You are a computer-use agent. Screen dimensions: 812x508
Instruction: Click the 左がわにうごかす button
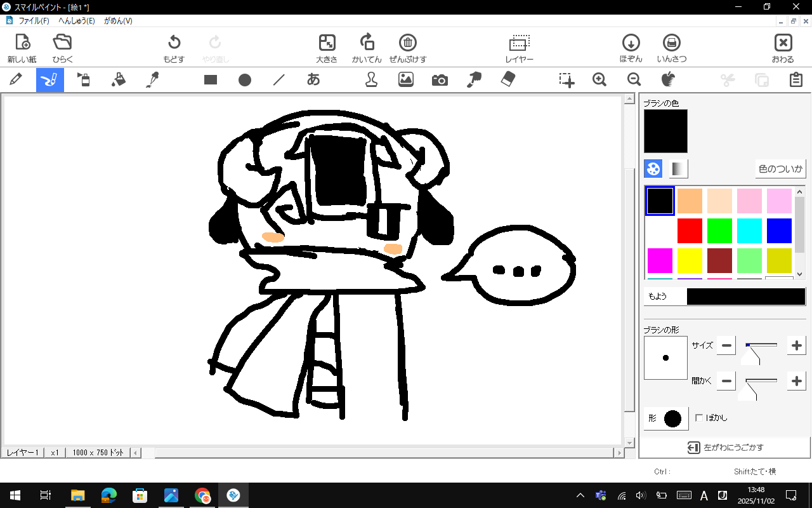pyautogui.click(x=725, y=448)
